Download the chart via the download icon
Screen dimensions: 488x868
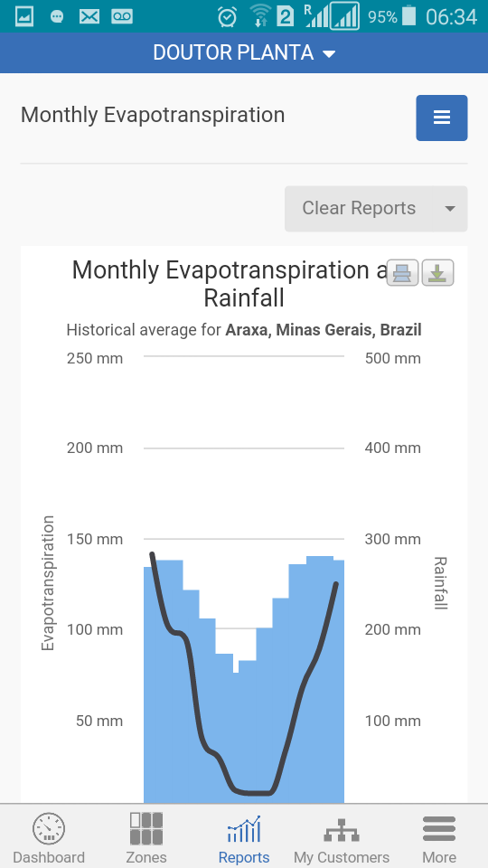(437, 272)
